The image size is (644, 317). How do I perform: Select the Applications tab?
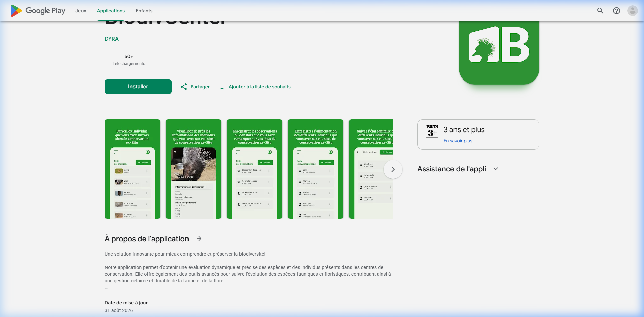point(111,11)
